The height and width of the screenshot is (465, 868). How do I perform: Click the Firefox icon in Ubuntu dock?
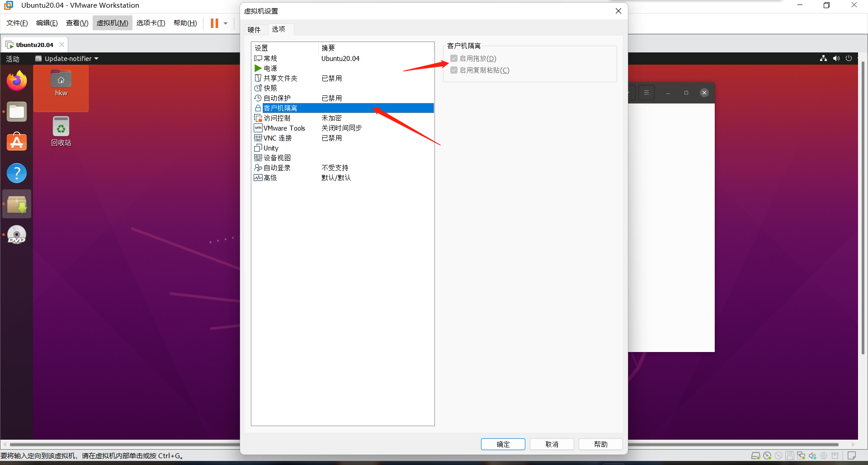click(17, 81)
